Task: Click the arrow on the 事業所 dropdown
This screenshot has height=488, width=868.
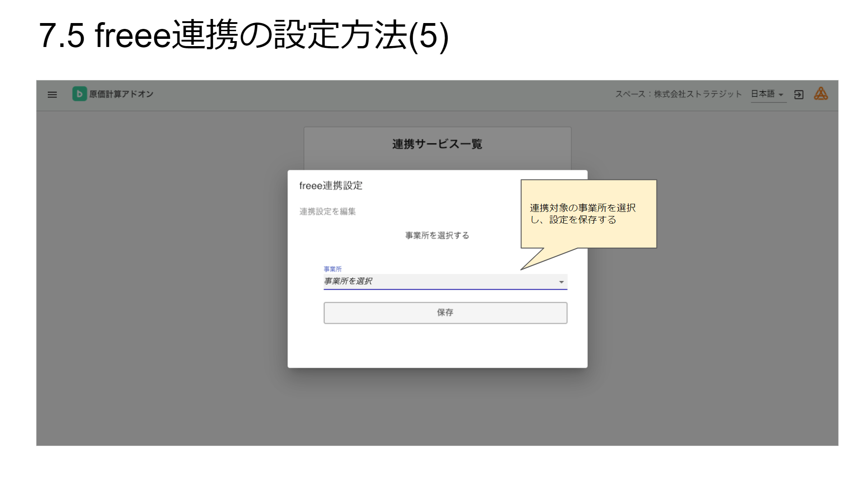Action: (x=561, y=282)
